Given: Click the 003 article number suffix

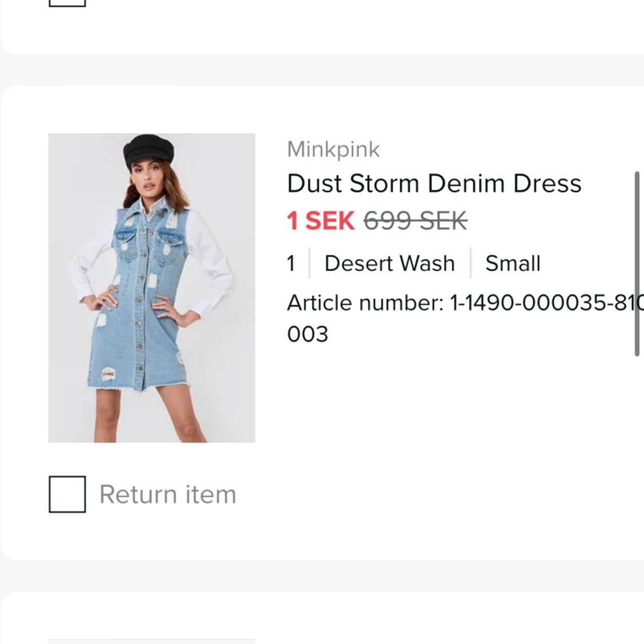Looking at the screenshot, I should pyautogui.click(x=307, y=334).
